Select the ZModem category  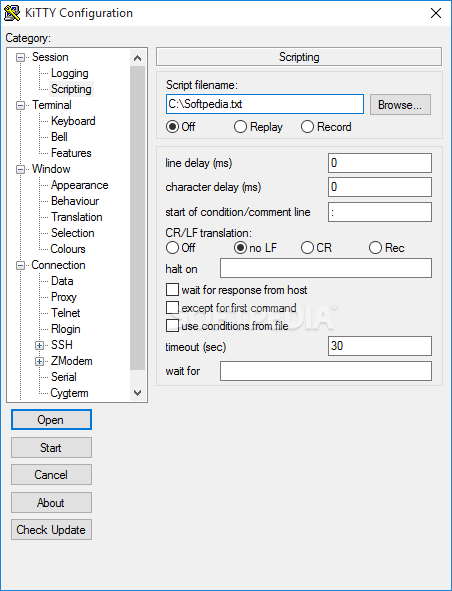(72, 361)
